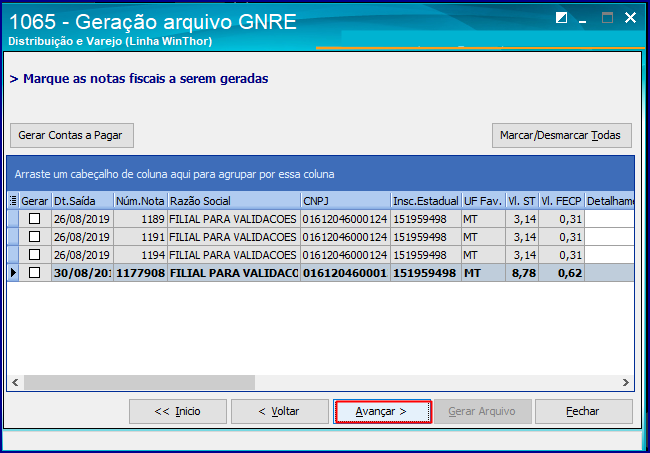The image size is (650, 453).
Task: Click Gerar Contas a Pagar button
Action: [72, 135]
